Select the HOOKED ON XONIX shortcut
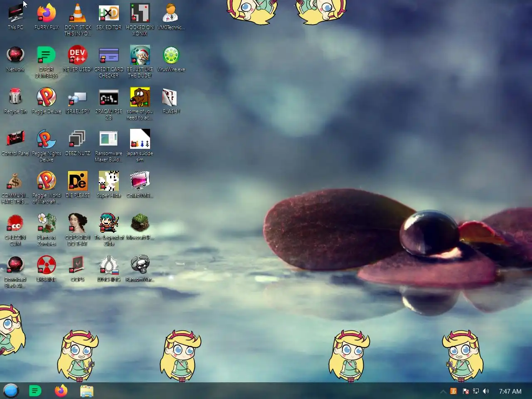Screen dimensions: 532x399 [x=140, y=20]
